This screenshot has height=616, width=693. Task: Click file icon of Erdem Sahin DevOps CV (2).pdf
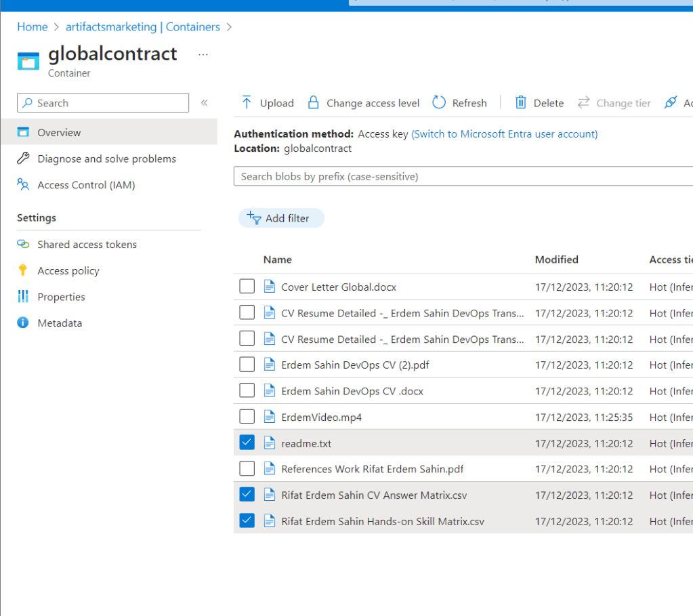[270, 365]
